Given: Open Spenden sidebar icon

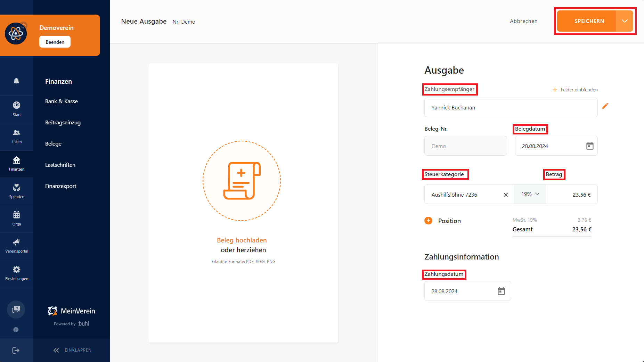Looking at the screenshot, I should [16, 188].
